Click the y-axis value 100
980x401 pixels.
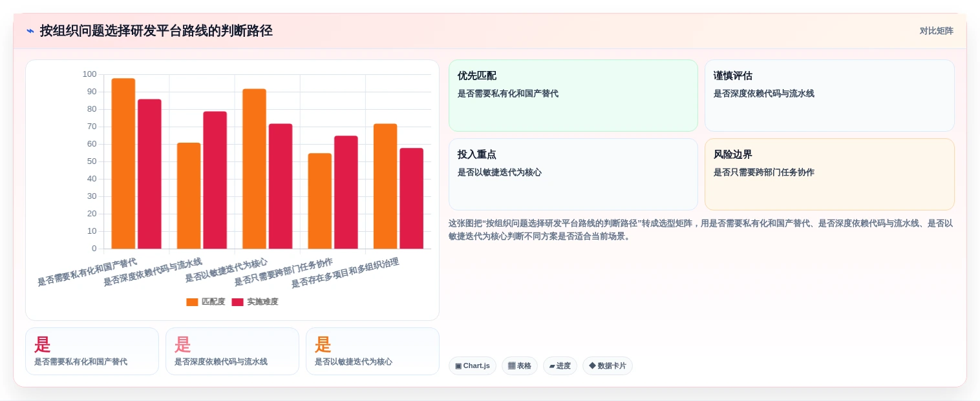[x=89, y=74]
